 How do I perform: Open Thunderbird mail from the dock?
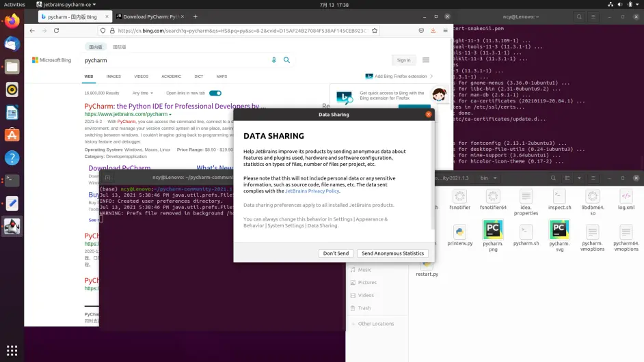pyautogui.click(x=12, y=44)
